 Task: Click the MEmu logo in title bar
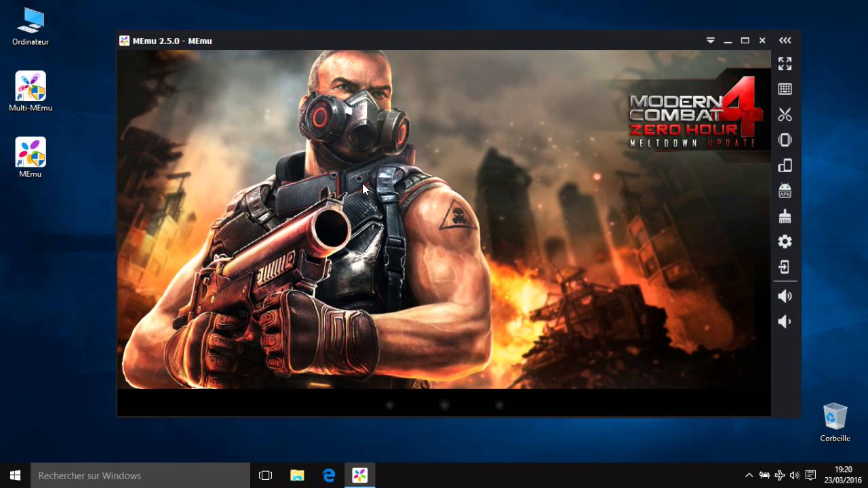pos(124,41)
